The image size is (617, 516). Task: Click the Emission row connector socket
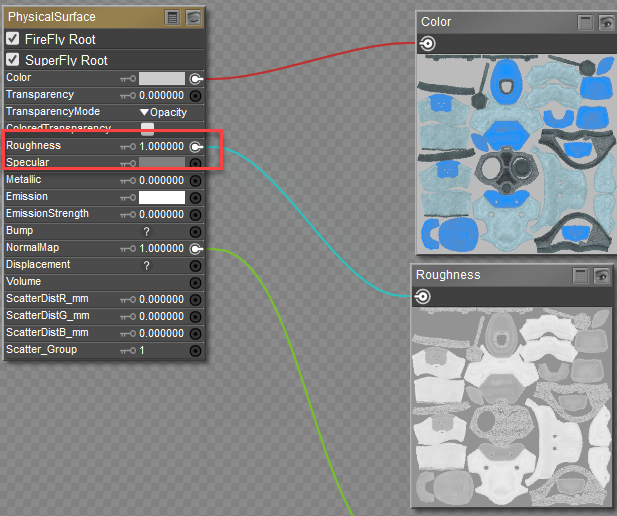tap(195, 198)
